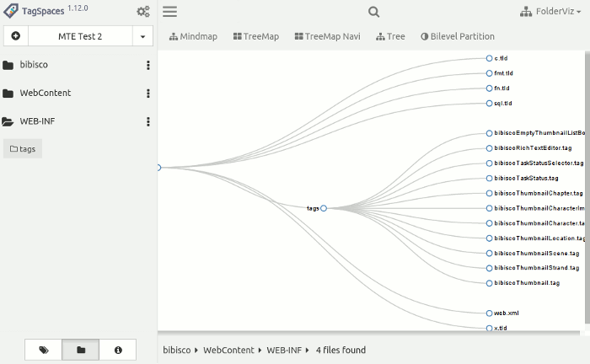The height and width of the screenshot is (364, 590).
Task: Click the 4 files found status
Action: (341, 350)
